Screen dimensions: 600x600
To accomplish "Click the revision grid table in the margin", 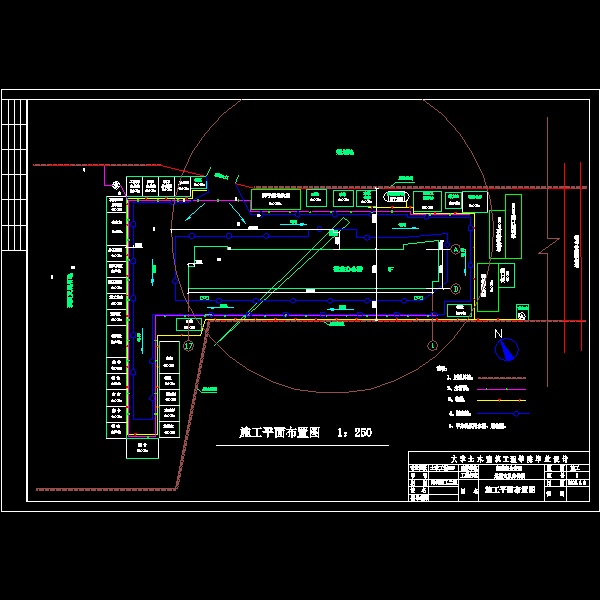I will 15,175.
